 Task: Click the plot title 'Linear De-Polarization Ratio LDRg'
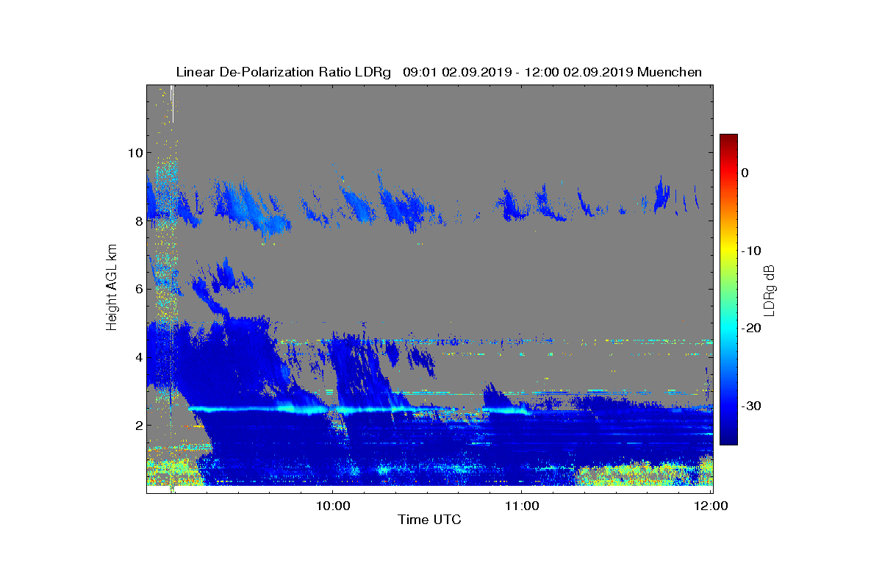pos(283,72)
